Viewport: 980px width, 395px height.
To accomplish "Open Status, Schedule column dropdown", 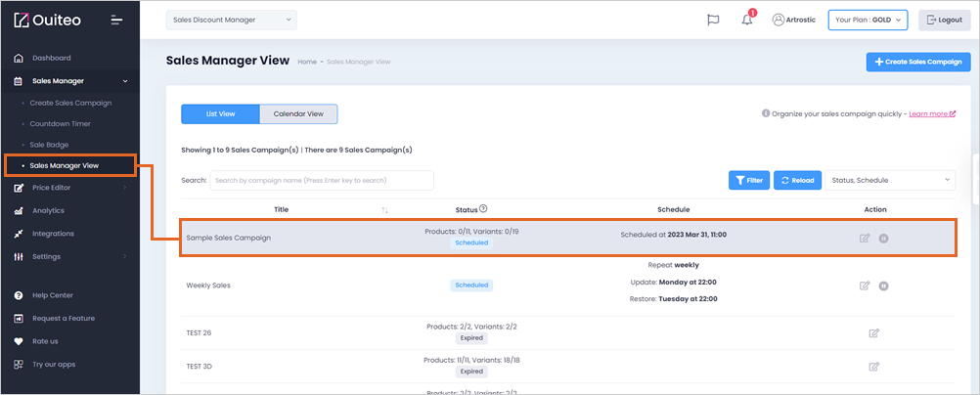I will coord(890,180).
